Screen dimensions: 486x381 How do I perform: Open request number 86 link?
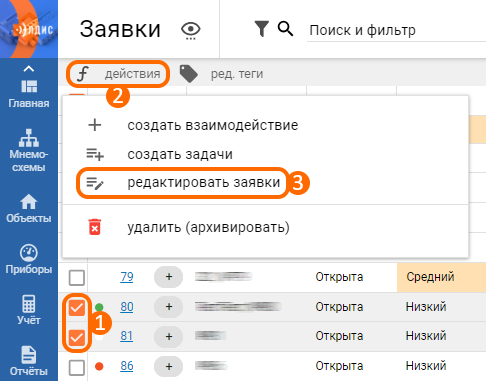(127, 366)
